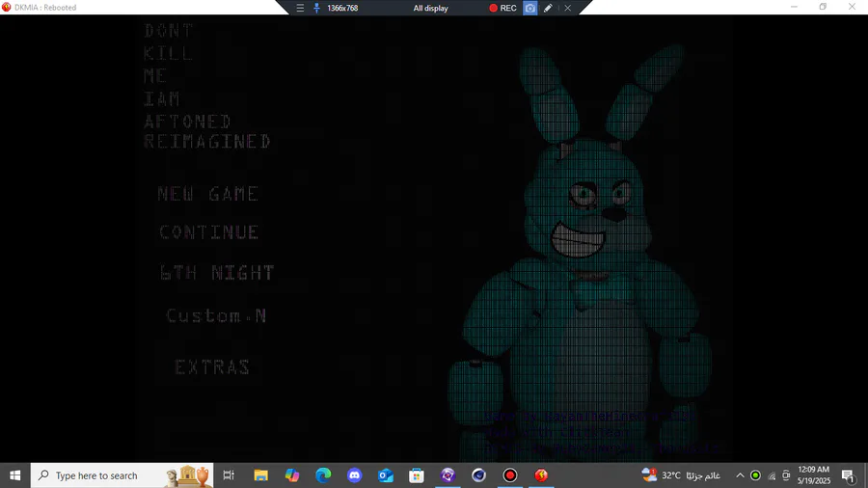The width and height of the screenshot is (868, 488).
Task: Start recording with the REC button
Action: click(502, 8)
